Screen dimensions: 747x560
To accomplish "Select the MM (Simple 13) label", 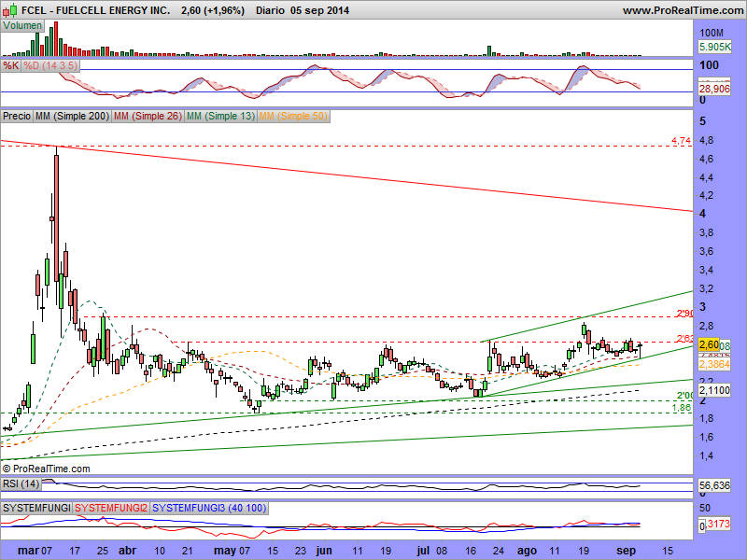I will [x=220, y=116].
